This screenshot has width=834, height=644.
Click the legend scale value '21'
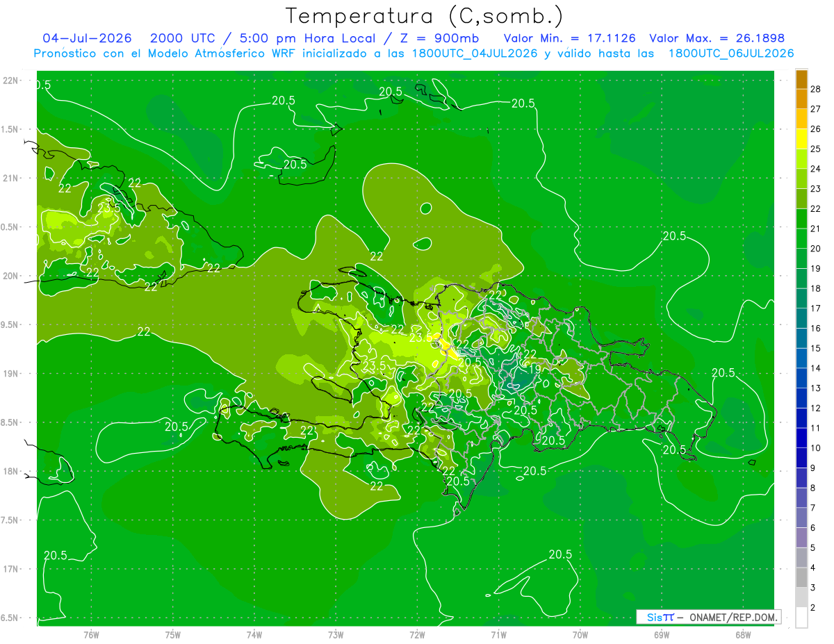click(x=816, y=229)
